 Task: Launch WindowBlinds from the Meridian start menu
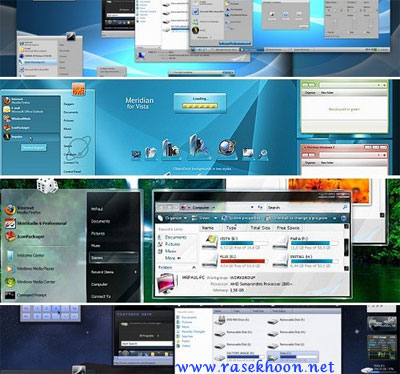click(17, 118)
